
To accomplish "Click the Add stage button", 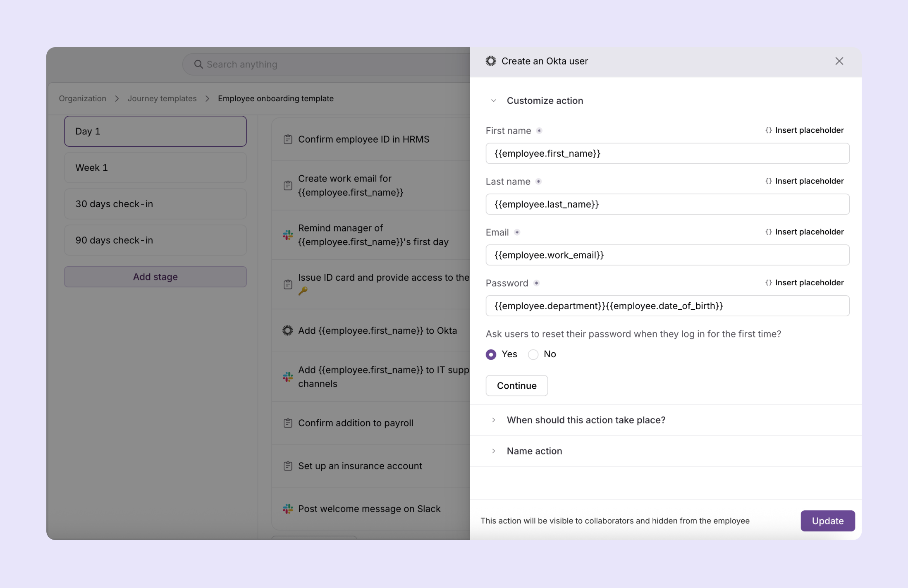I will [155, 277].
